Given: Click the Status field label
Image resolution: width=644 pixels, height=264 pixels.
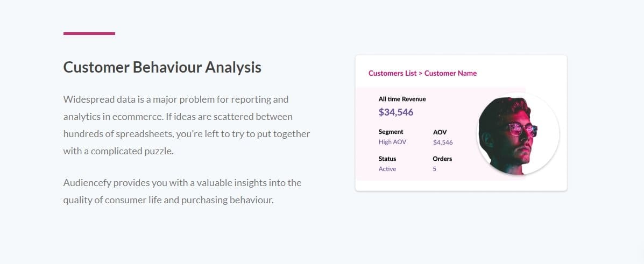Looking at the screenshot, I should click(387, 159).
